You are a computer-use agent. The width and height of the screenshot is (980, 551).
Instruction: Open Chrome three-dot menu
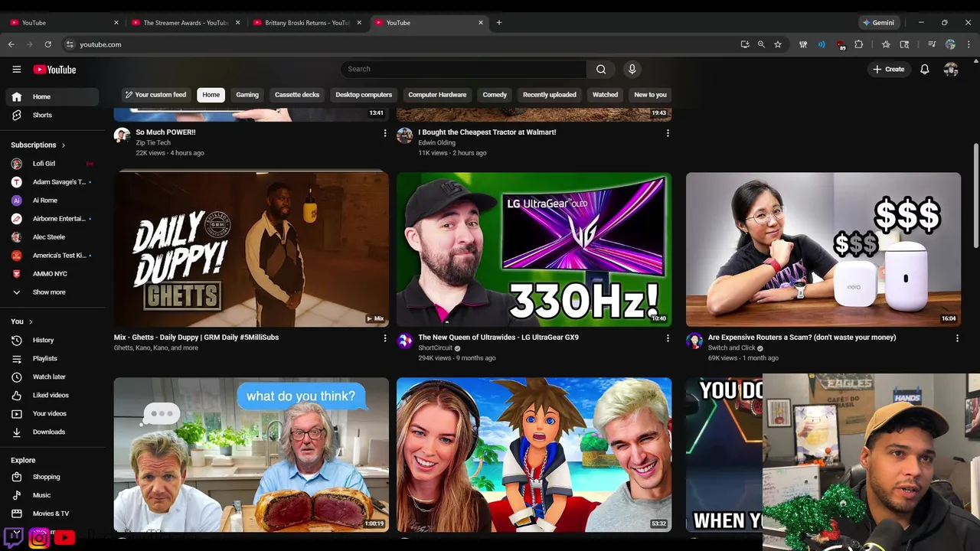[x=969, y=44]
